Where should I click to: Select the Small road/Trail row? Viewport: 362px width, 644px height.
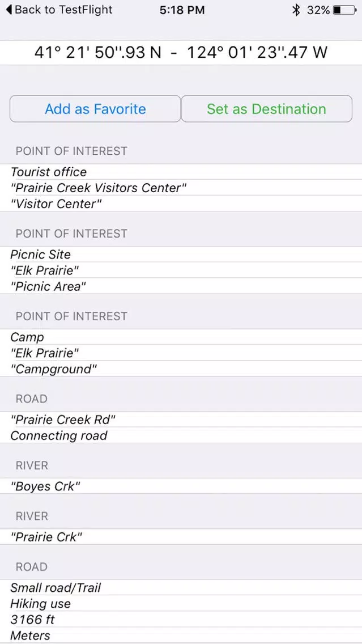point(181,587)
